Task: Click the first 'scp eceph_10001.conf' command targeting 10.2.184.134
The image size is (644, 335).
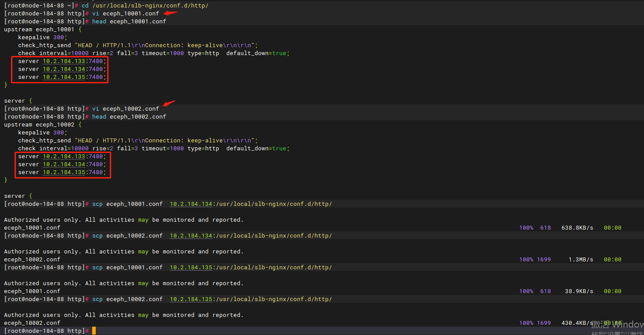Action: click(x=212, y=204)
